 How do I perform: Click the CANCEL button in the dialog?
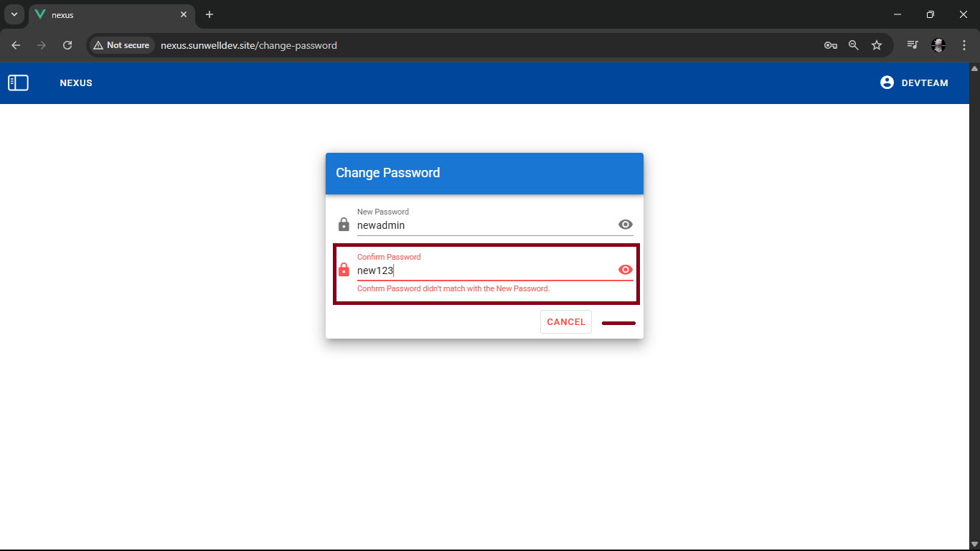[x=565, y=321]
